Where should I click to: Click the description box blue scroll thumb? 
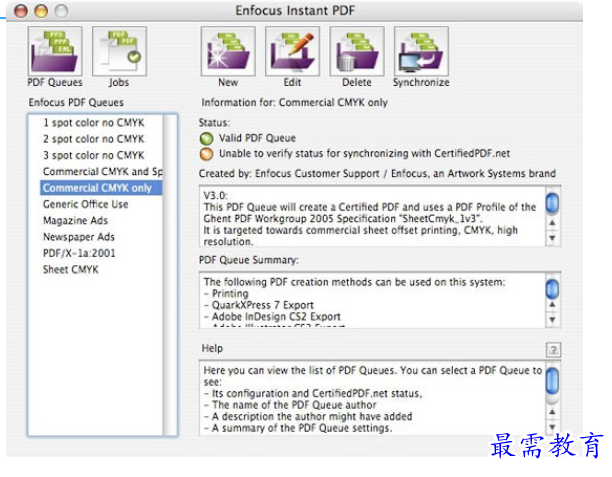[x=552, y=203]
